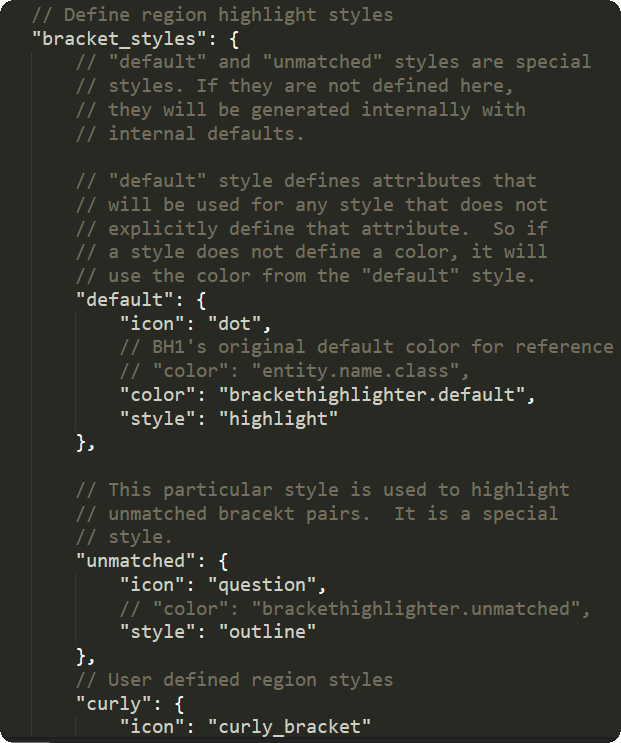
Task: Click the "highlight" style value
Action: (279, 418)
